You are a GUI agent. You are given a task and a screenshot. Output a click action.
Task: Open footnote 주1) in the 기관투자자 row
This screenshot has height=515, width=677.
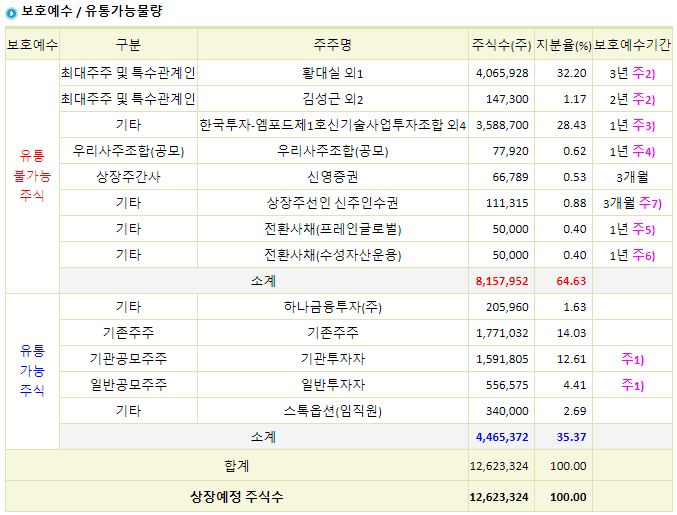point(633,359)
